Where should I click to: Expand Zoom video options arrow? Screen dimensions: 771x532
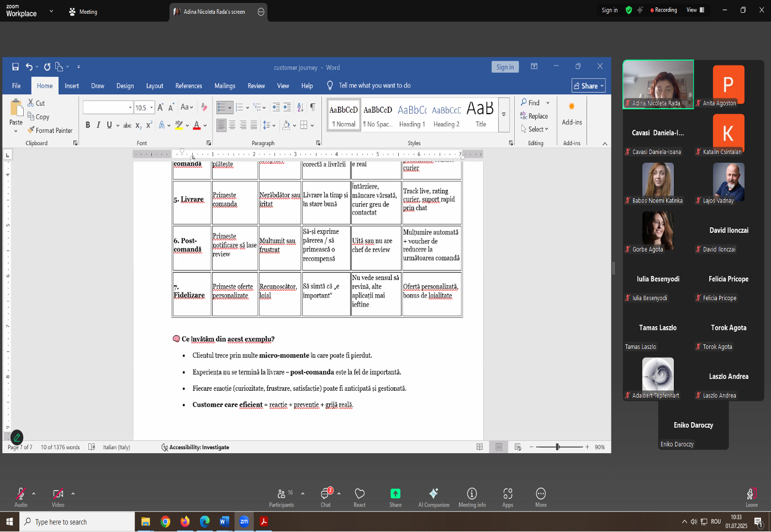pyautogui.click(x=73, y=493)
